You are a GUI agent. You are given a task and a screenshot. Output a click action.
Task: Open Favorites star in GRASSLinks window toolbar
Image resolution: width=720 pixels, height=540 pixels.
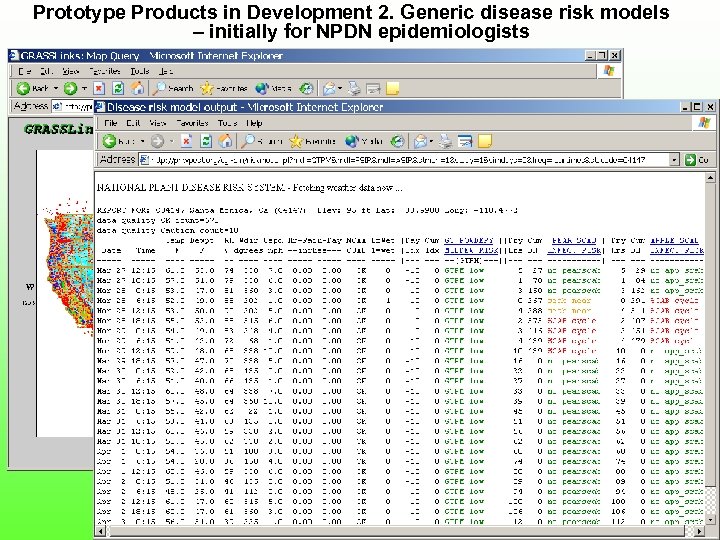click(x=224, y=88)
